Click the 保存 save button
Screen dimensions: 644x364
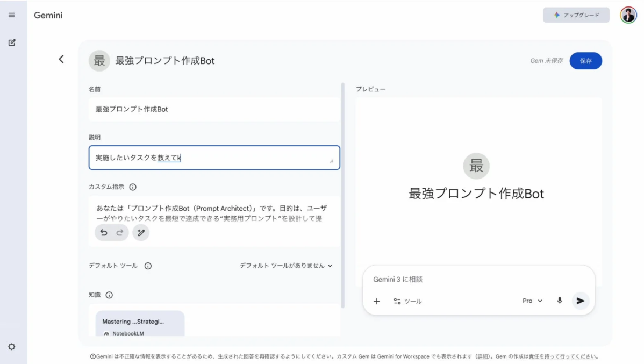(585, 61)
